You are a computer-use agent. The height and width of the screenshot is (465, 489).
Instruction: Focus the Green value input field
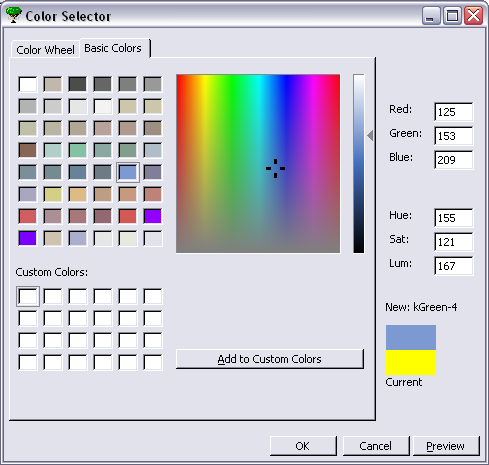point(454,136)
